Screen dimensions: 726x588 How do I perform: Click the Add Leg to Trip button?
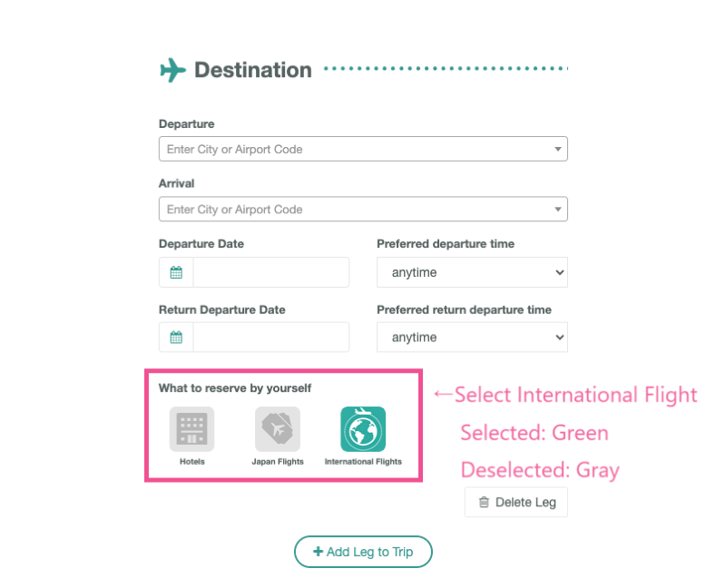363,552
